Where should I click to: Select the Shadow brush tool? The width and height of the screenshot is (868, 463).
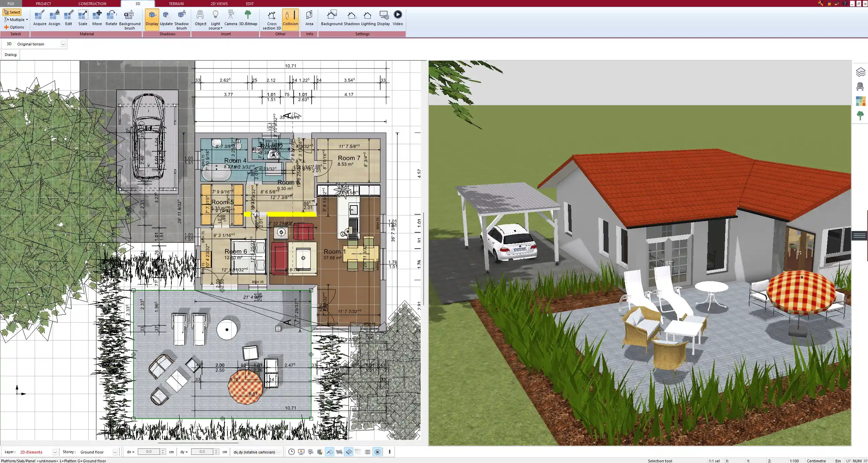182,20
